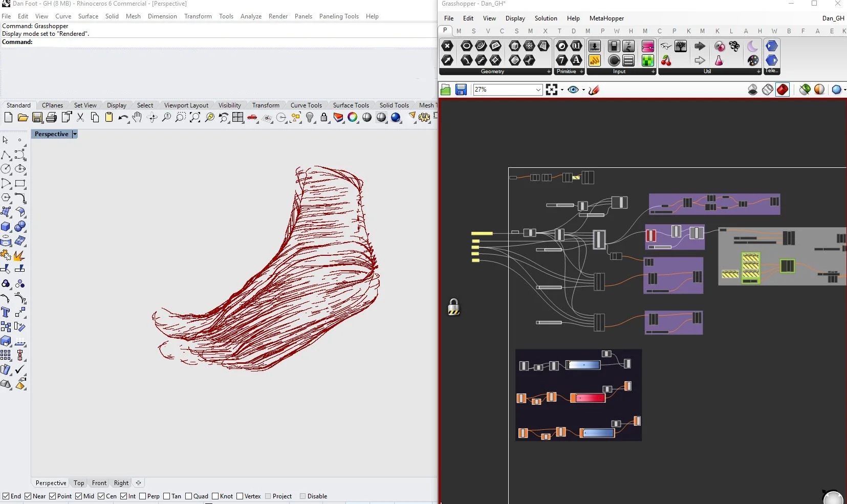Select the Gradient component icon in Input panel
The height and width of the screenshot is (504, 847).
pyautogui.click(x=647, y=46)
